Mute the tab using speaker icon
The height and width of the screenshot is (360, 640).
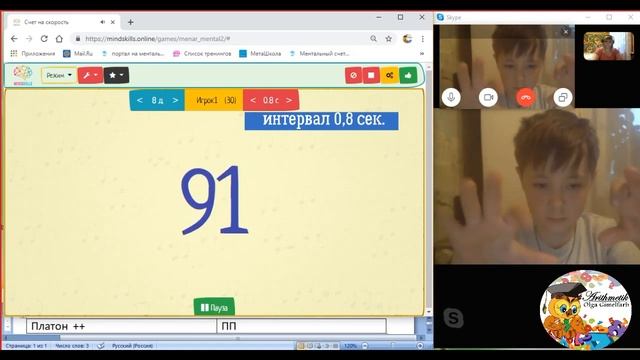coord(102,22)
